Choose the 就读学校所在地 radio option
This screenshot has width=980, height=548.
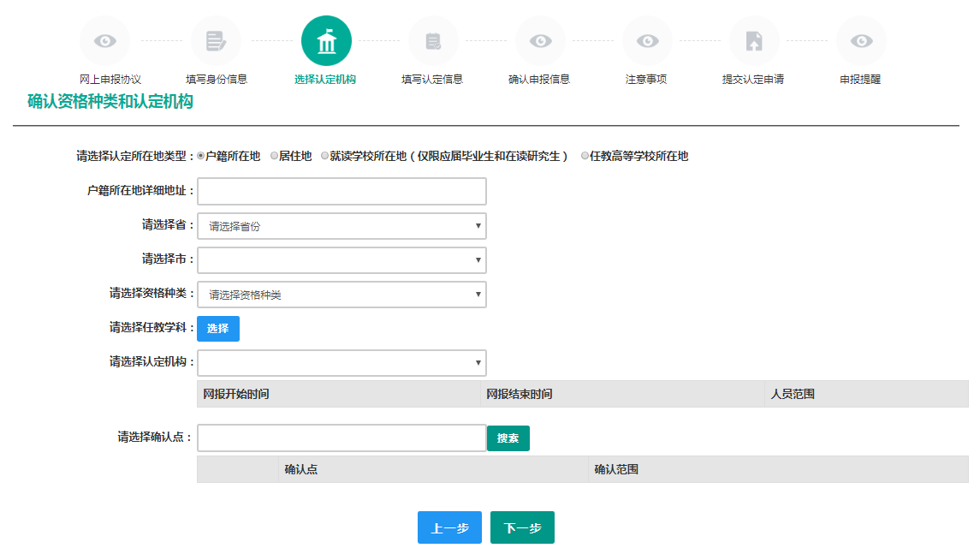tap(325, 156)
